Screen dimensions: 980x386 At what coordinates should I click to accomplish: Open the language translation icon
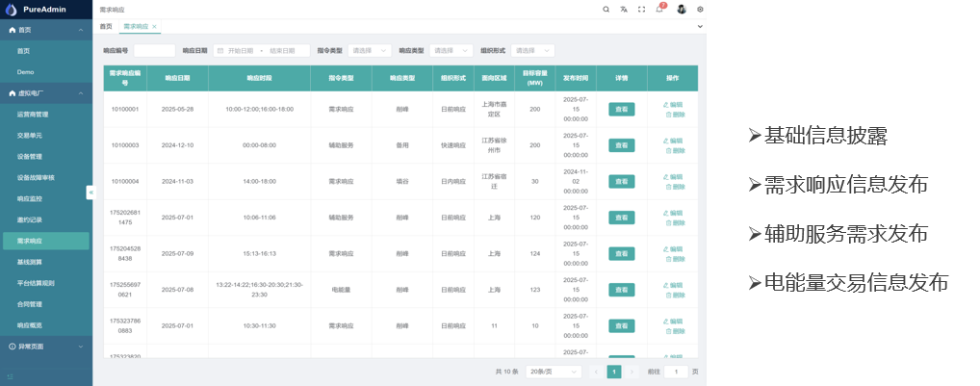(624, 9)
